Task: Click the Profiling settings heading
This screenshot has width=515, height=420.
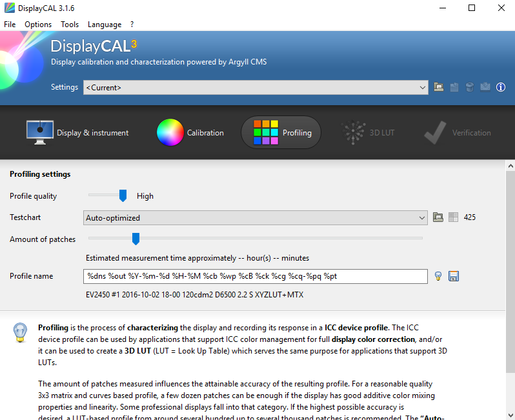Action: tap(40, 174)
